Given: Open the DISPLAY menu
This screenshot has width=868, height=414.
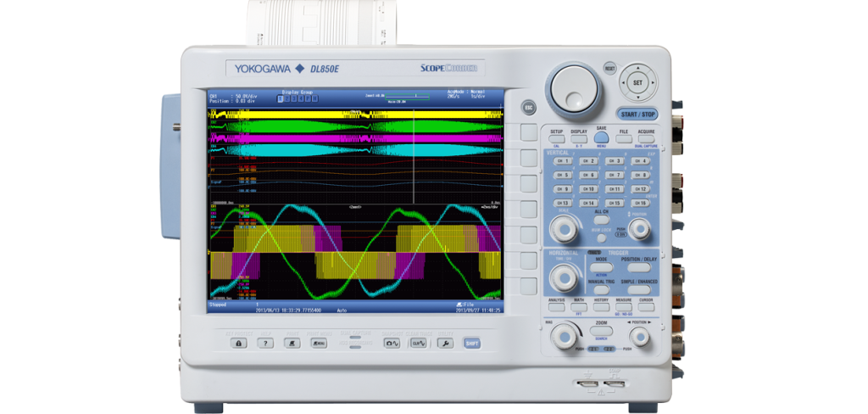Looking at the screenshot, I should (x=579, y=138).
